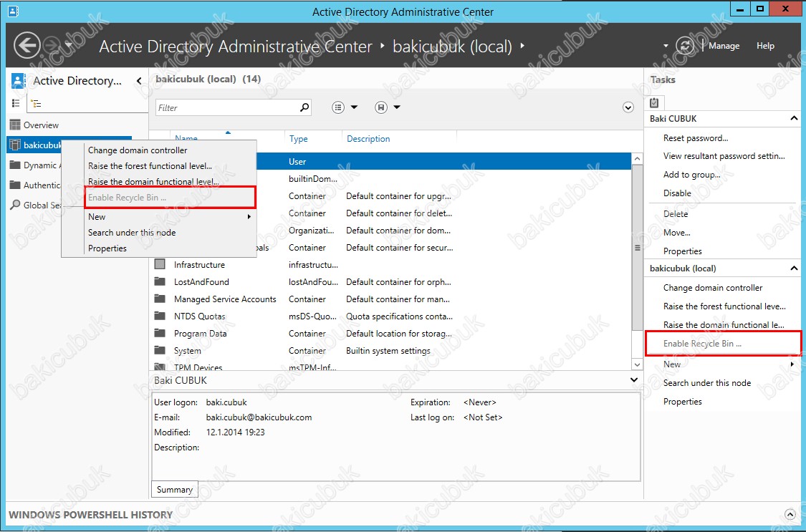The height and width of the screenshot is (532, 806).
Task: Collapse the navigation pane chevron
Action: coord(139,81)
